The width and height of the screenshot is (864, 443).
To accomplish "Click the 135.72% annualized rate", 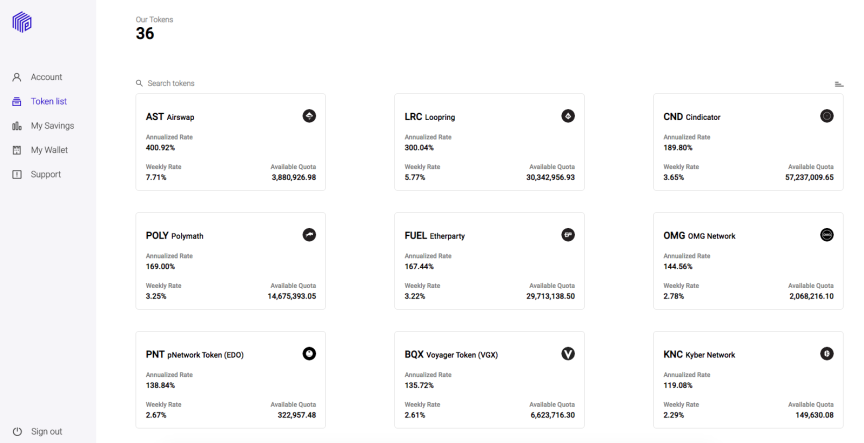I will (419, 386).
